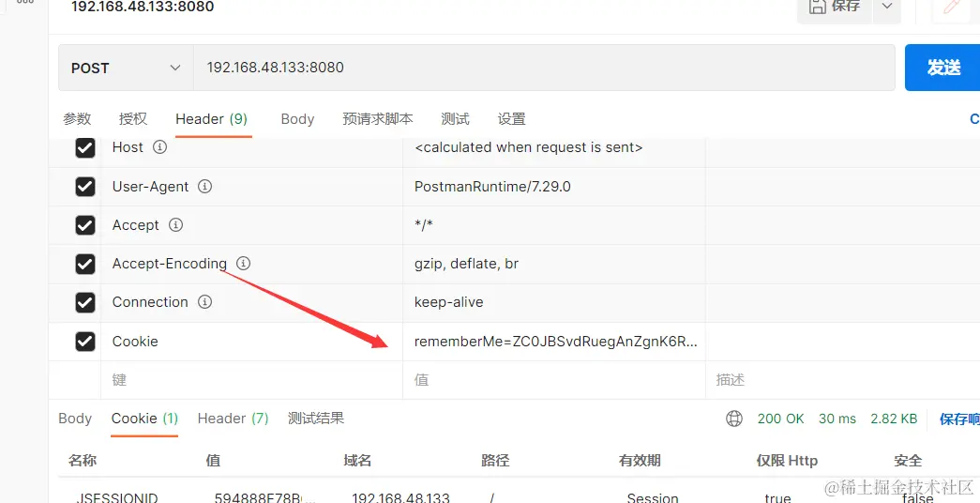980x503 pixels.
Task: Switch to the 参数 tab
Action: coord(77,119)
